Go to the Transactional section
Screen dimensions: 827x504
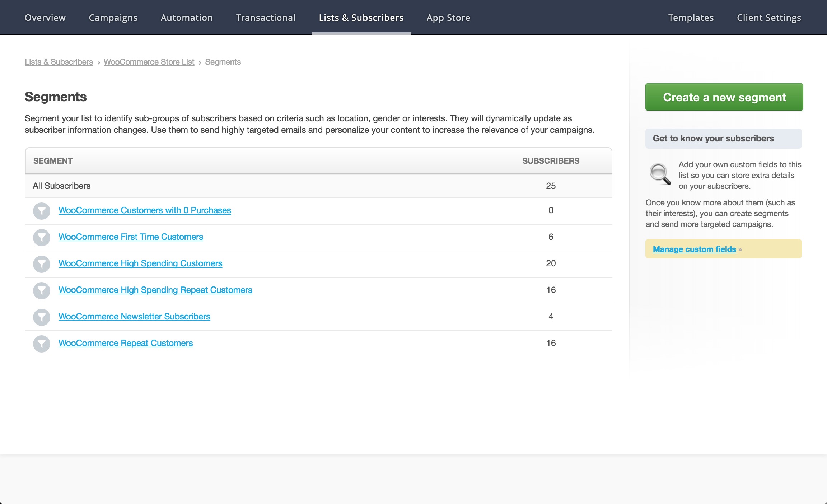(x=266, y=18)
